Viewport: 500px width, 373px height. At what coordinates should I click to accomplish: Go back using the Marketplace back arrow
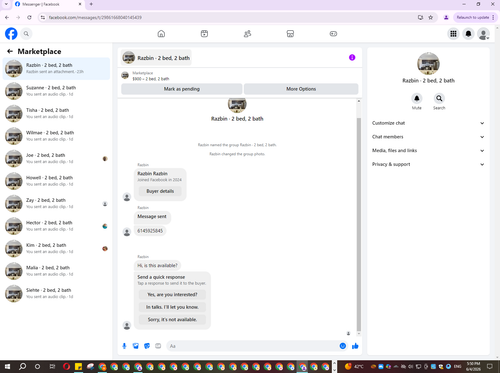tap(10, 51)
